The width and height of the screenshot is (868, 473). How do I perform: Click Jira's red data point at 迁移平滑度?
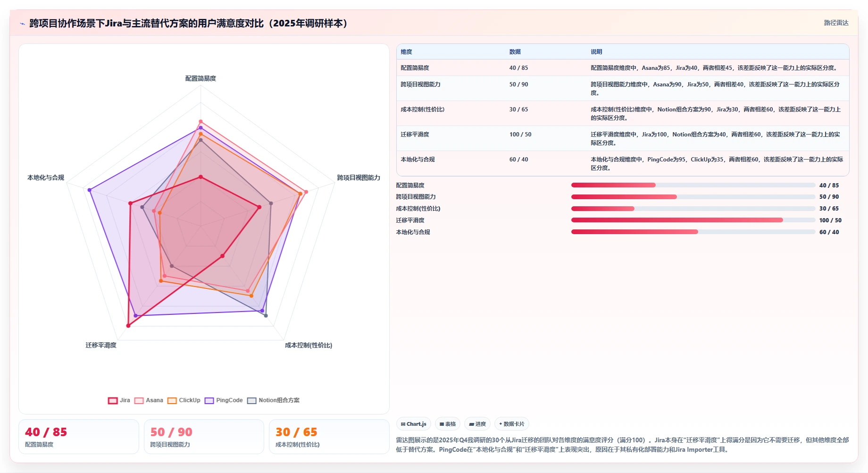pos(128,326)
